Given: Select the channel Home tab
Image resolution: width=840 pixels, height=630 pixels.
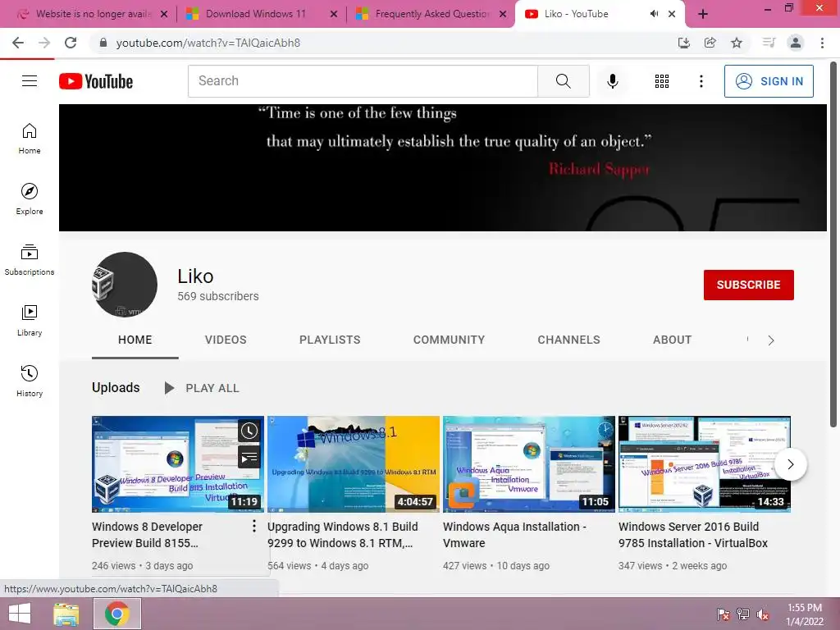Looking at the screenshot, I should pos(135,340).
